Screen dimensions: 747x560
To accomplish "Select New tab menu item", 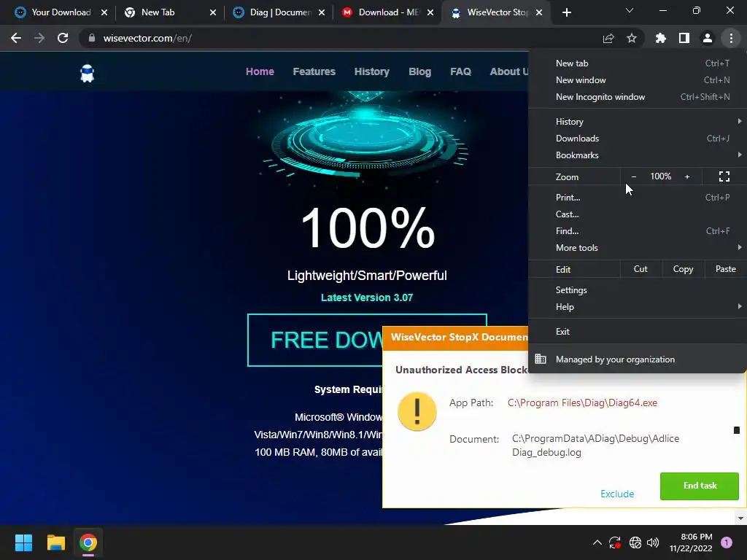I will [638, 63].
